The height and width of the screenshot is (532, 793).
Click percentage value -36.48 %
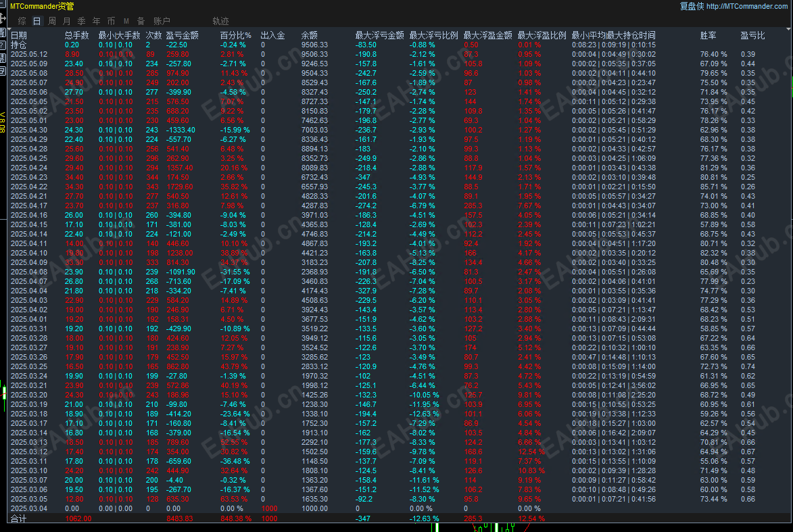235,461
